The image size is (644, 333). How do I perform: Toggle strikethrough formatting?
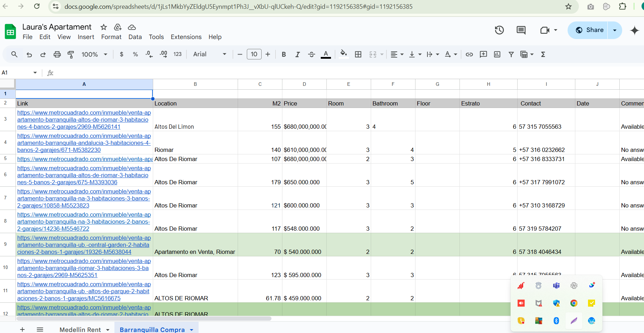tap(312, 55)
